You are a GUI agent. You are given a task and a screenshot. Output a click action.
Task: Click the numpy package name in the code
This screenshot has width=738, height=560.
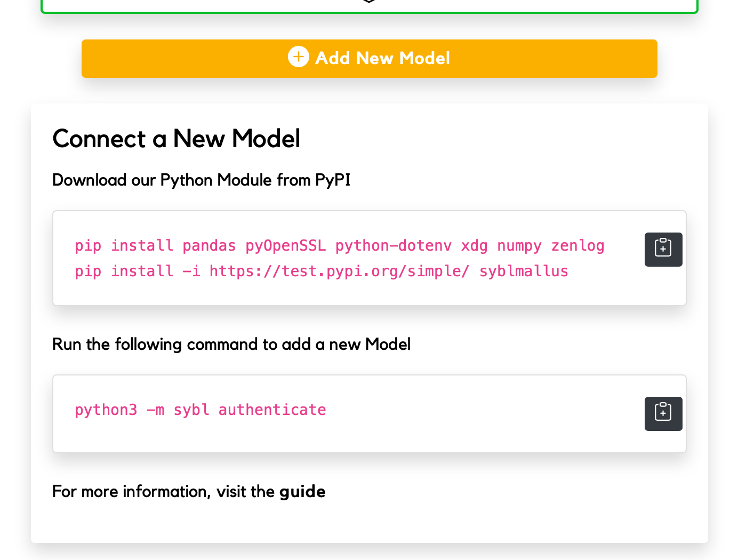click(519, 246)
